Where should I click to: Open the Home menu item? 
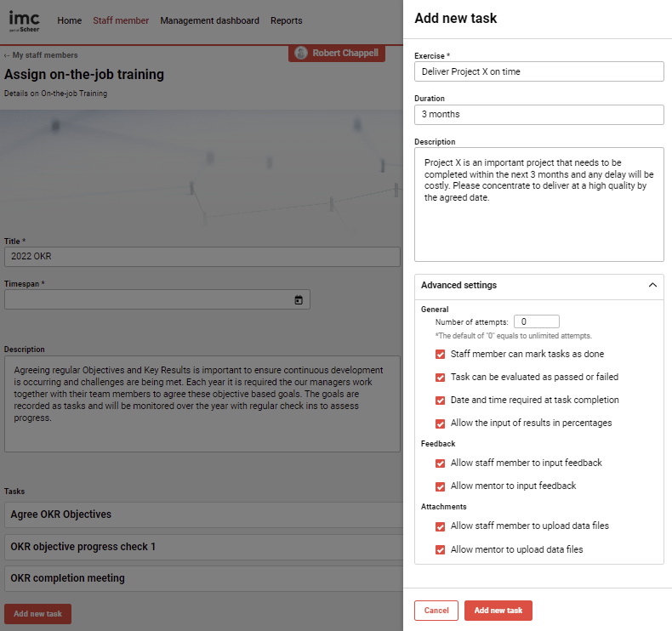(x=70, y=20)
